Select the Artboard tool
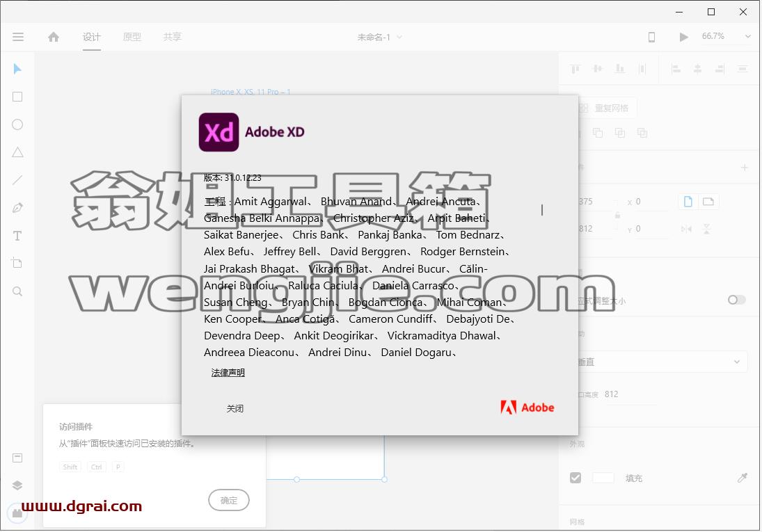The width and height of the screenshot is (762, 532). click(17, 264)
